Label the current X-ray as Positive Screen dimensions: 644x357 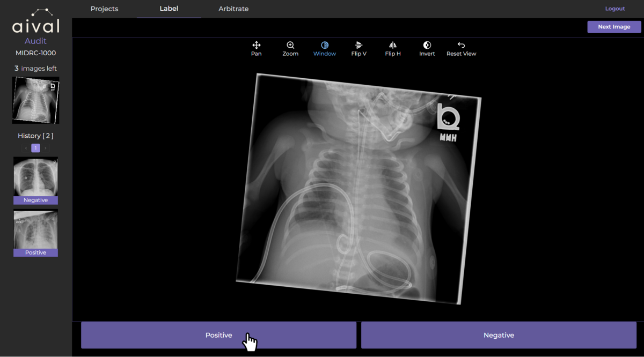point(218,334)
